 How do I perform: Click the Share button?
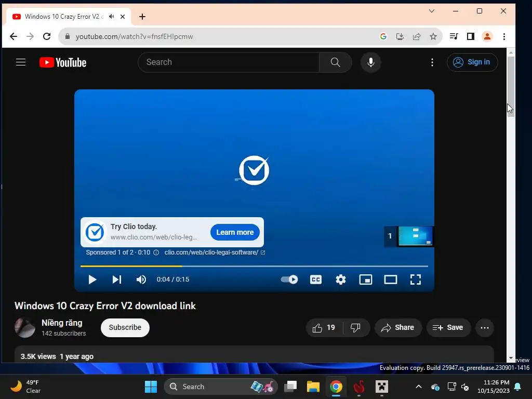[398, 328]
